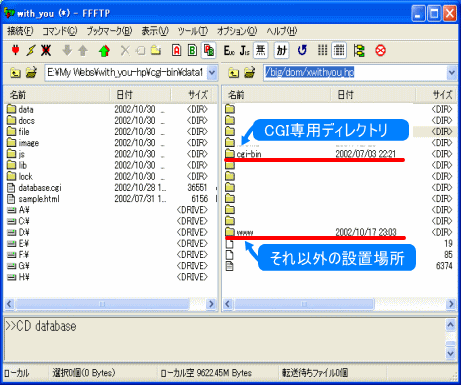Open the オプション(O) menu
The width and height of the screenshot is (461, 385).
point(237,31)
